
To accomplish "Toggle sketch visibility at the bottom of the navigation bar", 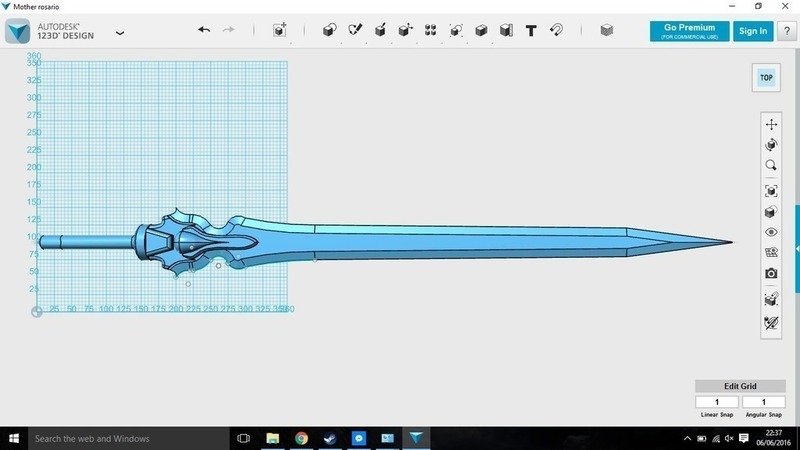I will (771, 322).
